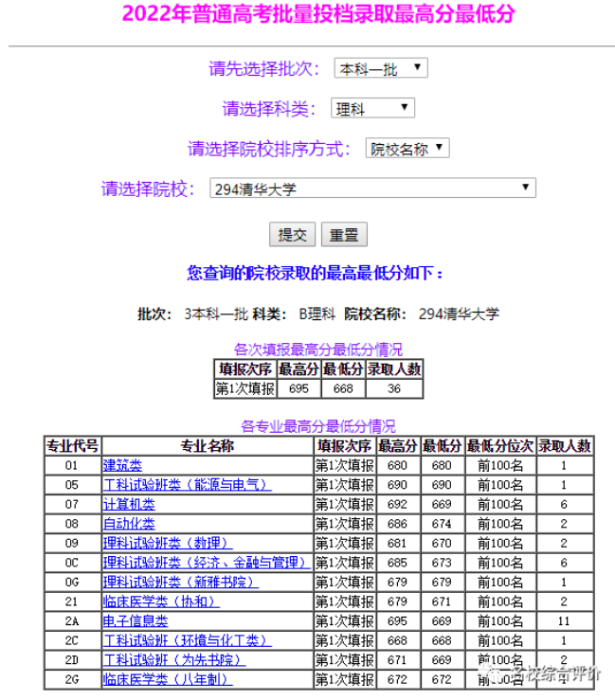Open the 工科试验班（为先书院） link
Viewport: 615px width, 700px height.
174,660
